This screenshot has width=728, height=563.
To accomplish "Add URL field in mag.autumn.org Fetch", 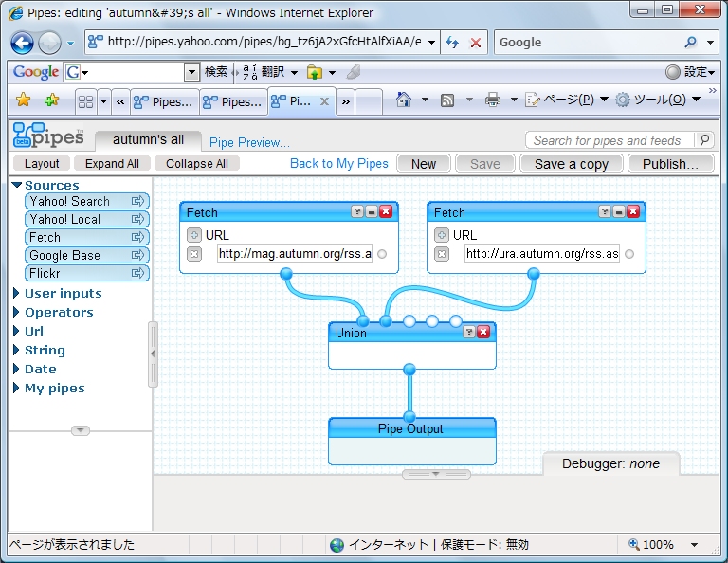I will (194, 235).
